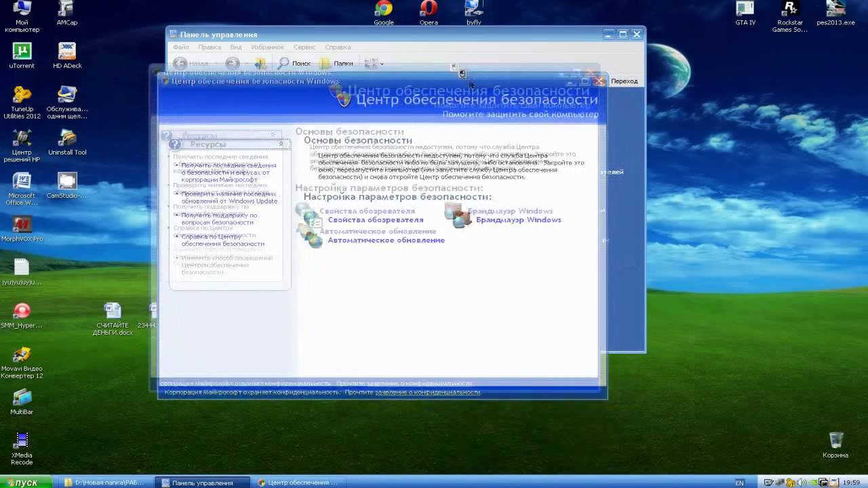Viewport: 868px width, 488px height.
Task: Click change Security Center alert method link
Action: pyautogui.click(x=227, y=265)
